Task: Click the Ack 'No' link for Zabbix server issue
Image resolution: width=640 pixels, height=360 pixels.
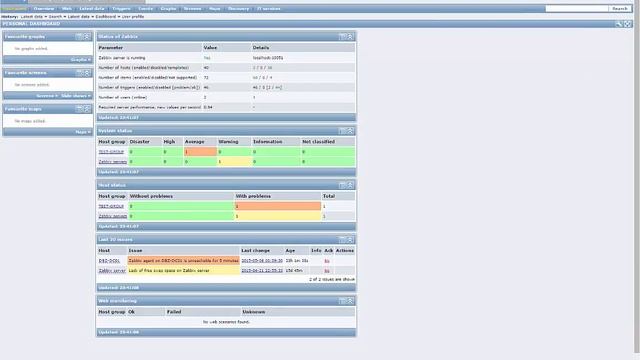Action: click(x=327, y=271)
